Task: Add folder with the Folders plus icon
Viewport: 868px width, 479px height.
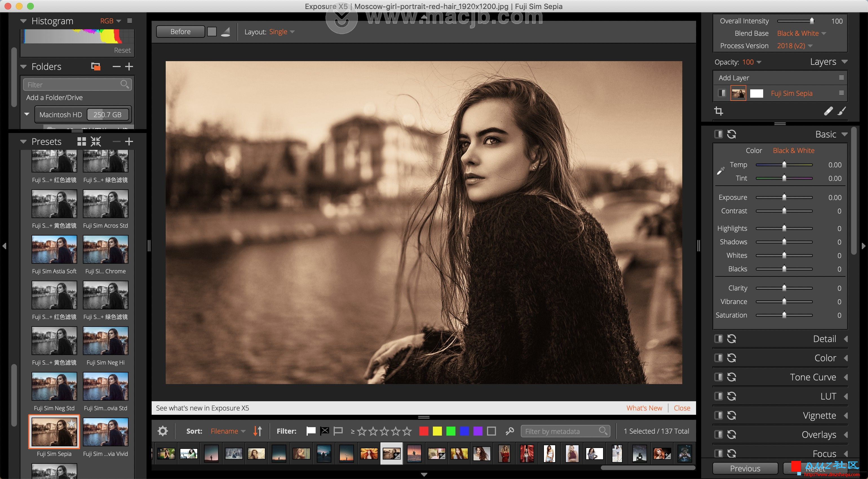Action: coord(129,66)
